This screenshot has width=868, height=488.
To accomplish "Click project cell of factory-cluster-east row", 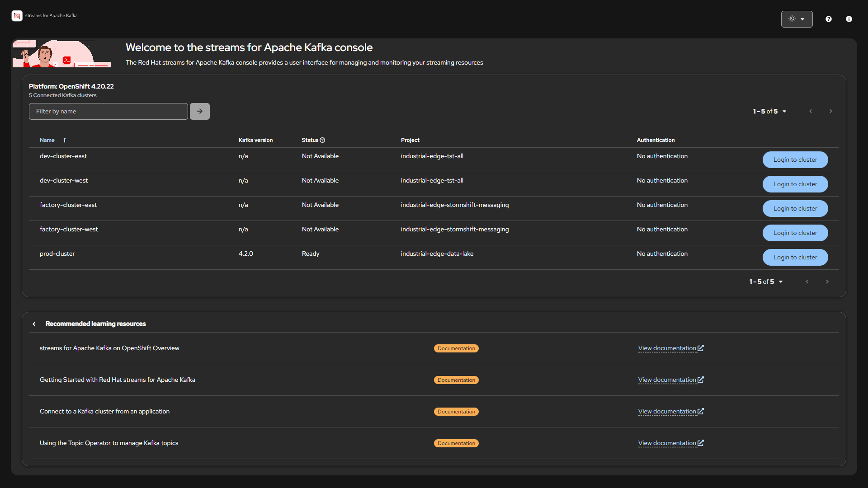I will (455, 205).
